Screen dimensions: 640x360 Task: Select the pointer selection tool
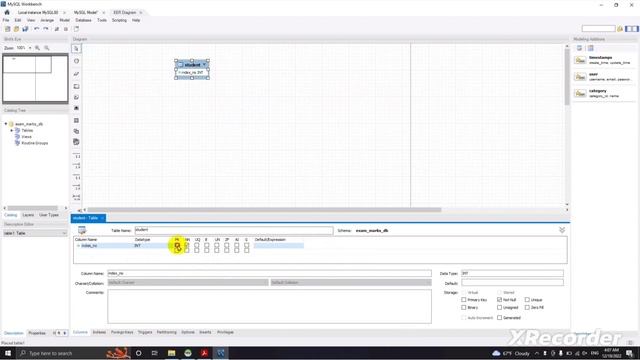[76, 49]
